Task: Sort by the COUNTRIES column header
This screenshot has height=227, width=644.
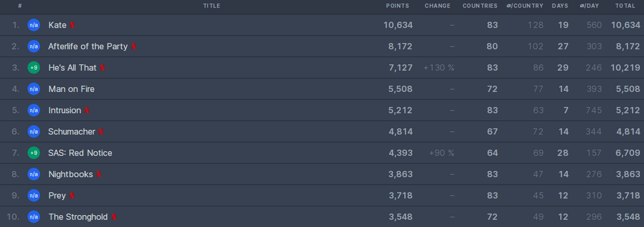Action: click(x=480, y=6)
